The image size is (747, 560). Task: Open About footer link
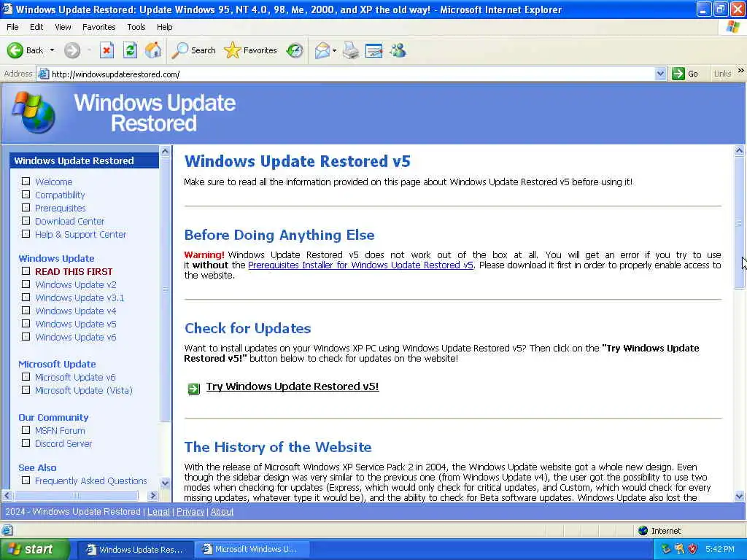pyautogui.click(x=222, y=512)
